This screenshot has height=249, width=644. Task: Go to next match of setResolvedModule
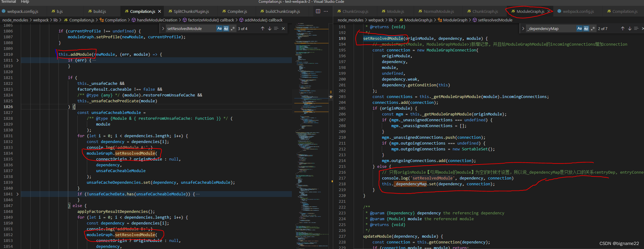coord(270,28)
